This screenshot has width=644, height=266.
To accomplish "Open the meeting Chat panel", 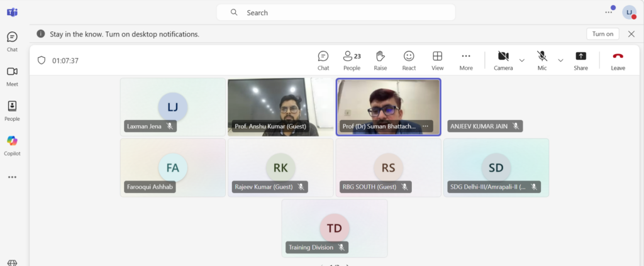I will 323,61.
